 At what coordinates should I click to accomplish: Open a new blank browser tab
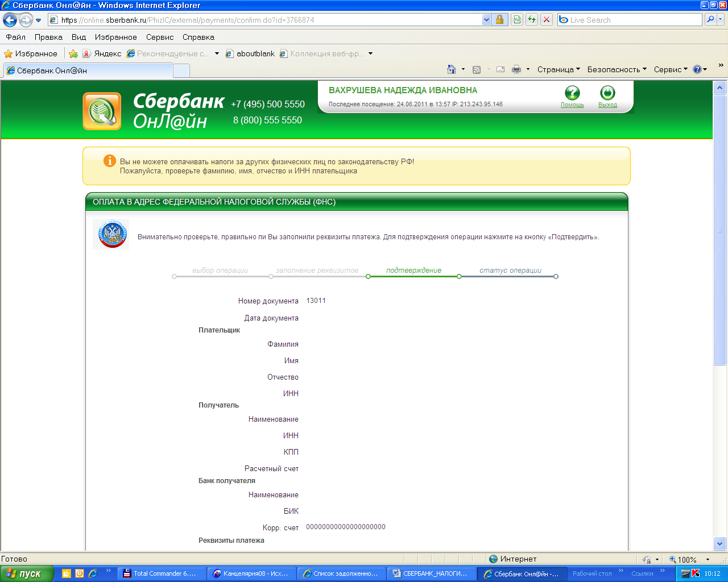[181, 70]
